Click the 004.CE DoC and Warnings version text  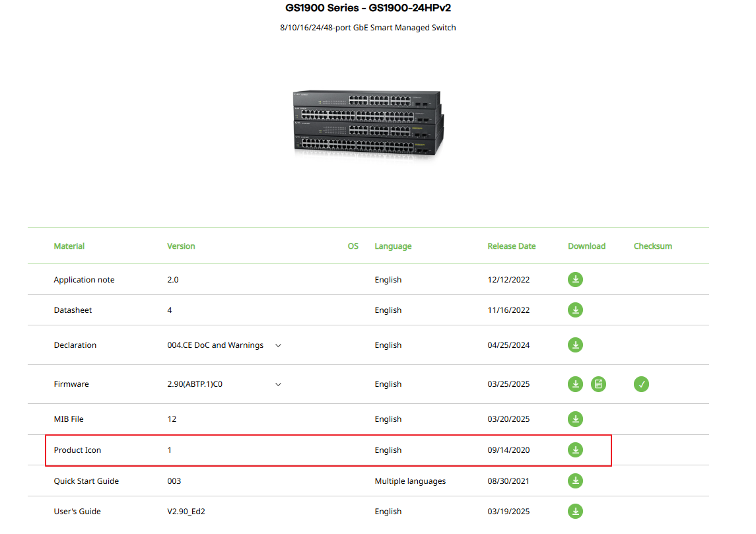(215, 346)
